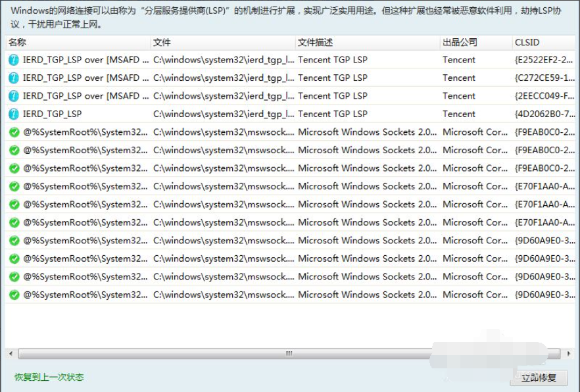Click the last green checkmark icon in the list
Screen dimensions: 580x392
[14, 295]
